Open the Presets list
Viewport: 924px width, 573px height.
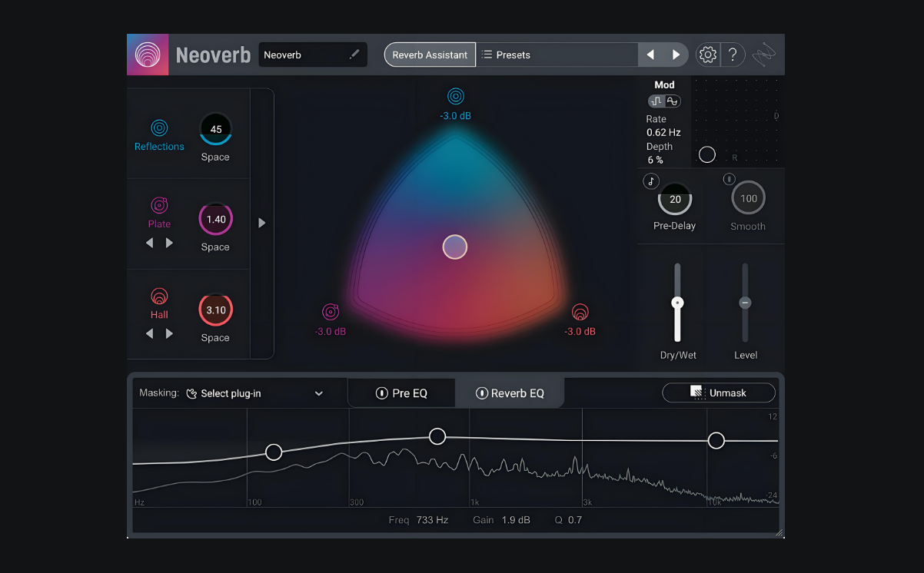tap(557, 55)
